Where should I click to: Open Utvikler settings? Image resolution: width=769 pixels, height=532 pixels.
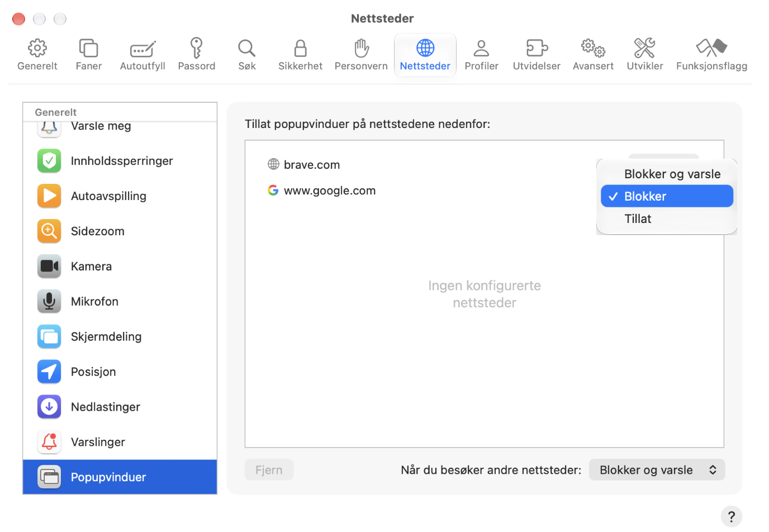pos(645,55)
